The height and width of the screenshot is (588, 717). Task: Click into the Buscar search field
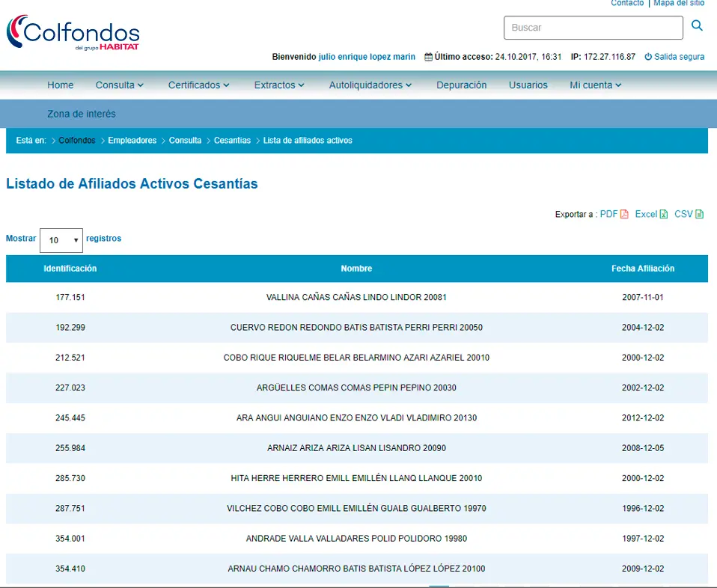593,28
